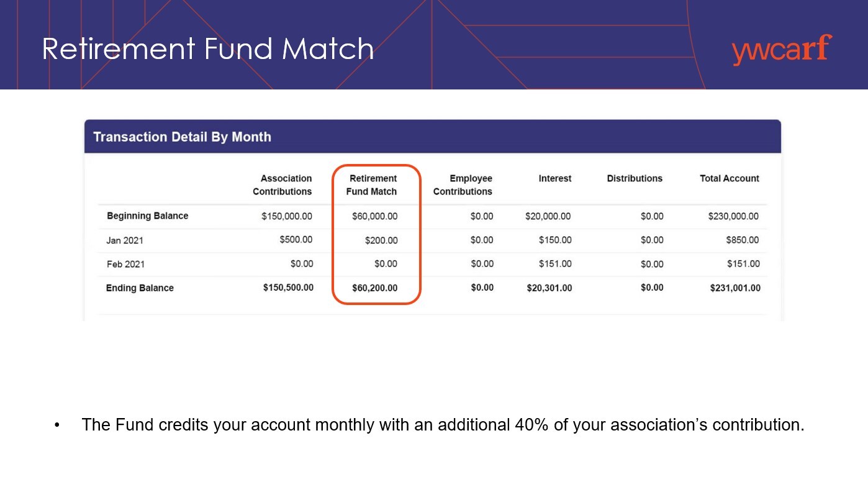
Task: Select the Transaction Detail By Month header
Action: click(182, 137)
